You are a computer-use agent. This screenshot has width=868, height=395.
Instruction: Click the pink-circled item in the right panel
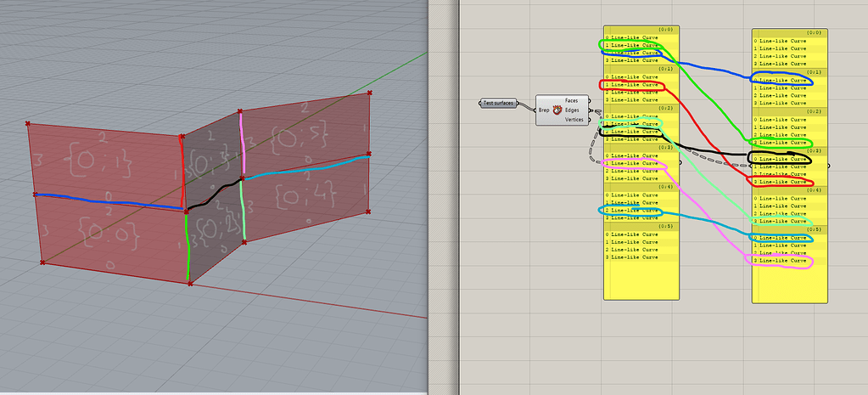click(782, 260)
